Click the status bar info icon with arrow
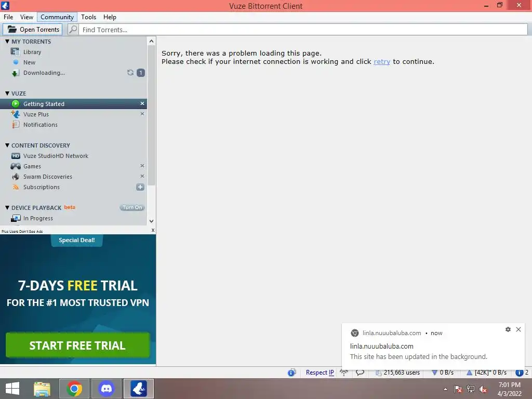 [292, 373]
